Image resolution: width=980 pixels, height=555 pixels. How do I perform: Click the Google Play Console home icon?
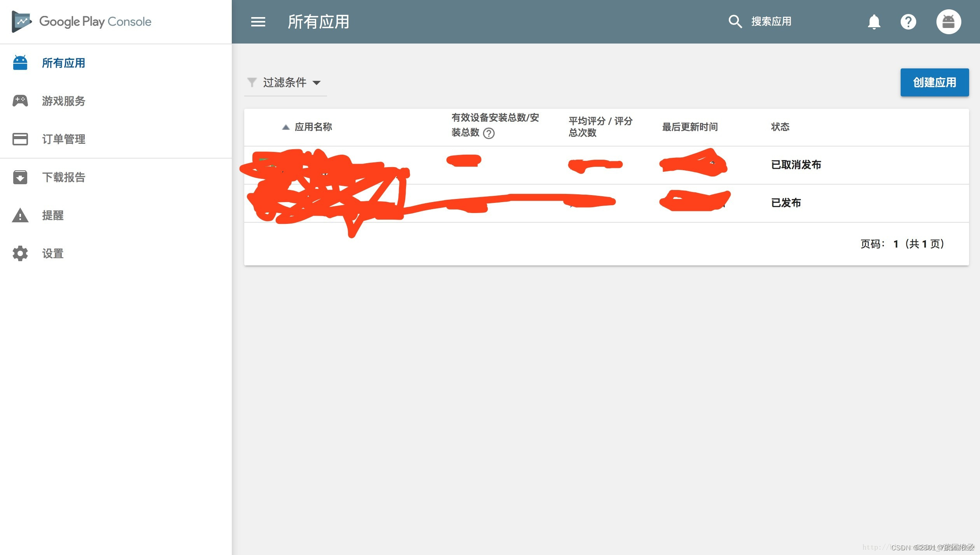[19, 21]
